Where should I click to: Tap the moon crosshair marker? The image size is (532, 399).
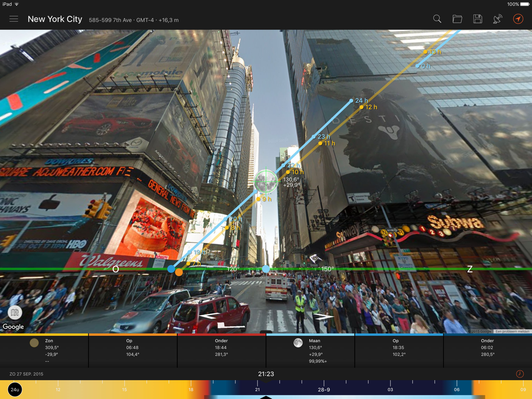click(266, 182)
